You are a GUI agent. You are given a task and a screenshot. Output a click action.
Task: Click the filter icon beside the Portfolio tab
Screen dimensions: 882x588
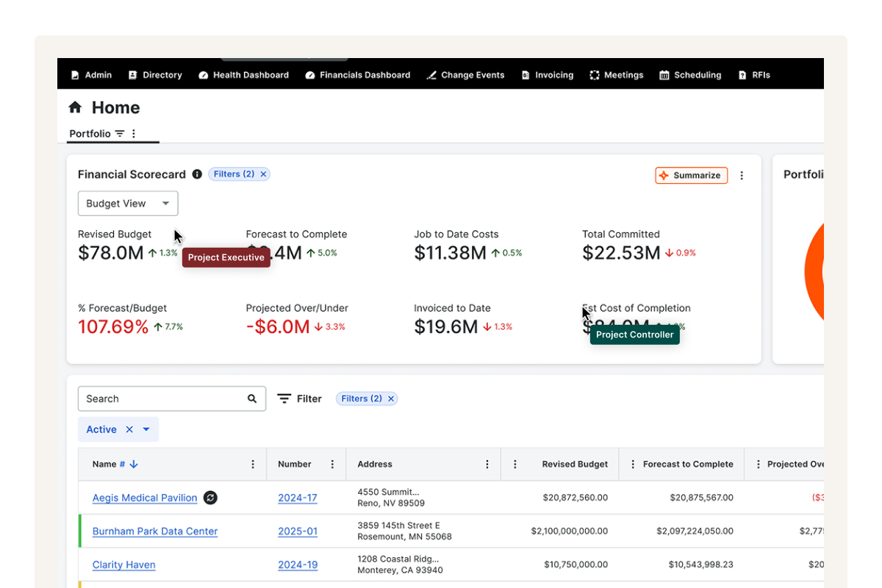[118, 134]
